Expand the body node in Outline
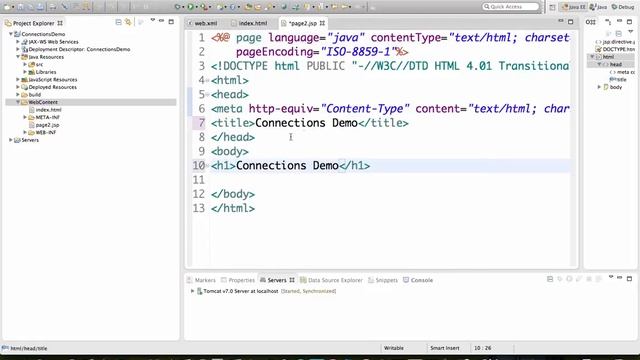 tap(599, 87)
